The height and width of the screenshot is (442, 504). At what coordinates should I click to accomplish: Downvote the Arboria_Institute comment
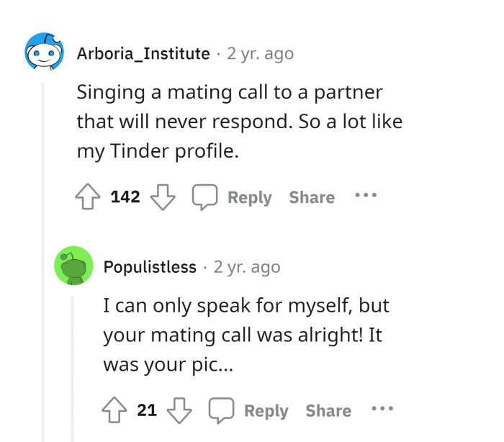[163, 197]
